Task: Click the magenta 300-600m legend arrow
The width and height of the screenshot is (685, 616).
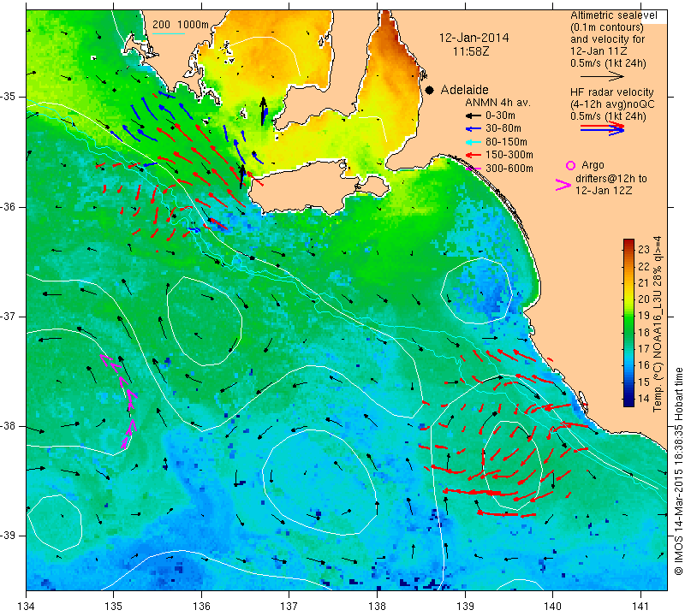Action: click(x=474, y=169)
